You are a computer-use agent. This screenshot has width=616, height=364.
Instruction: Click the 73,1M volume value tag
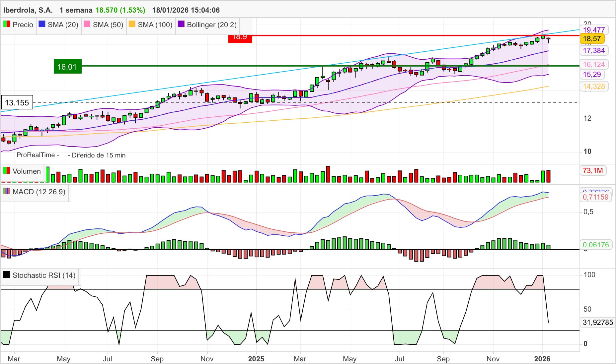[593, 171]
